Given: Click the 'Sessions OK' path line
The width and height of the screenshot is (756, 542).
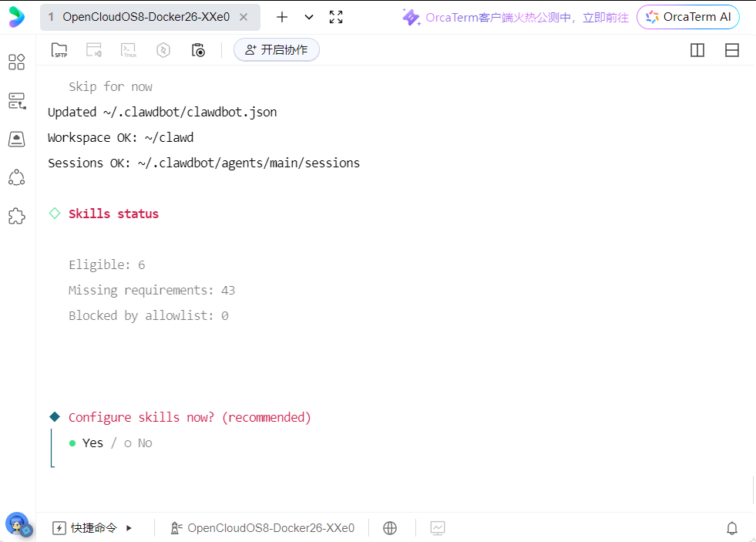Looking at the screenshot, I should (x=203, y=163).
